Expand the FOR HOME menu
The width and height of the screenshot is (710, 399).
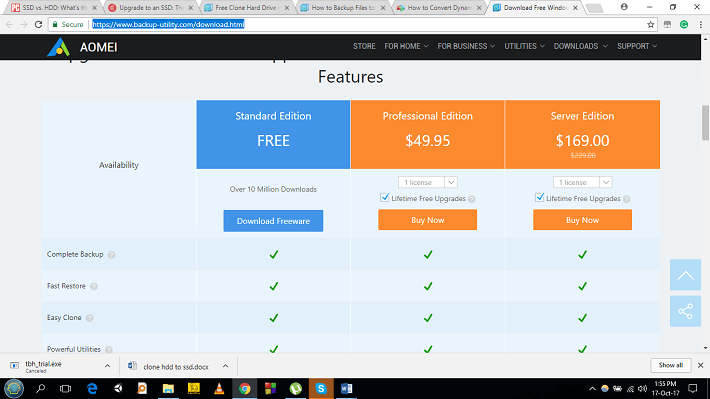(x=406, y=46)
